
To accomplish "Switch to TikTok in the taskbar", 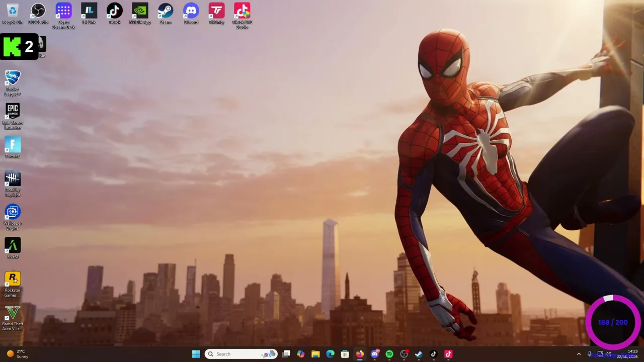I will click(434, 354).
